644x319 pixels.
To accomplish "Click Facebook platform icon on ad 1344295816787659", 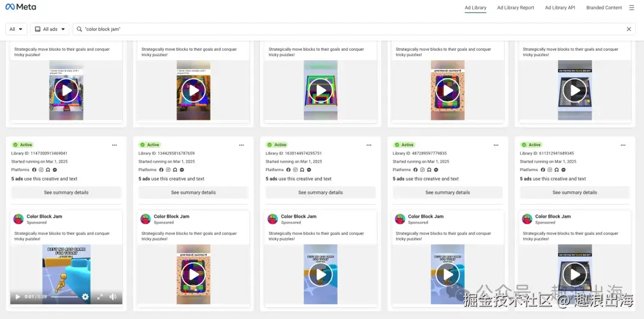I will (x=162, y=169).
